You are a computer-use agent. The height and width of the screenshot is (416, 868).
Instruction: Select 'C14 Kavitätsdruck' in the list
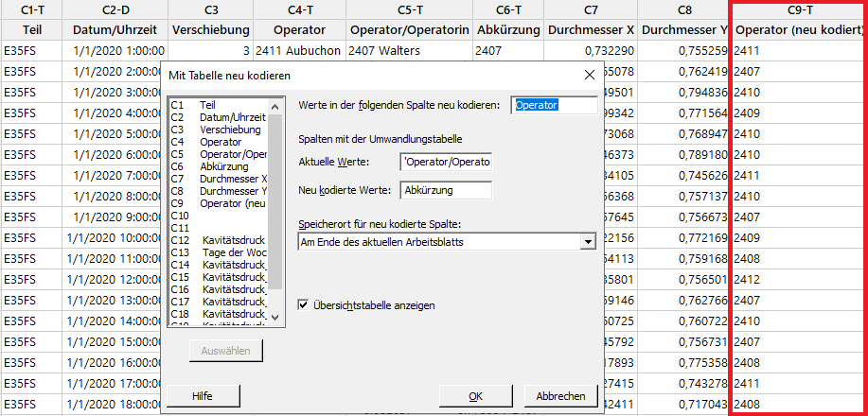(x=219, y=265)
